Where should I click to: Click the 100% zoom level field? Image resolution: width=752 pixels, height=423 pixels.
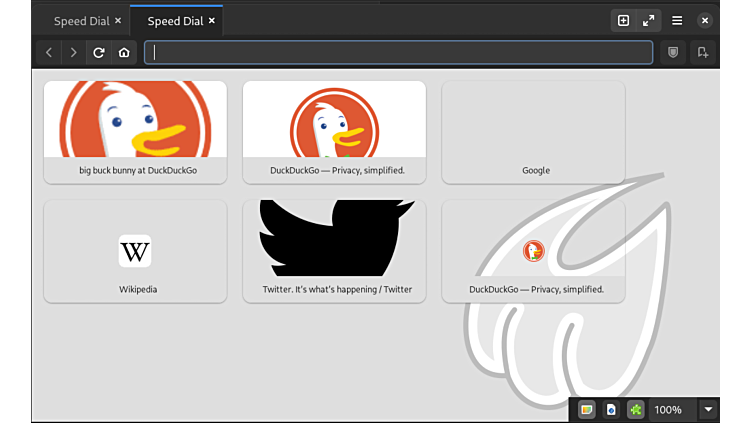click(x=672, y=410)
